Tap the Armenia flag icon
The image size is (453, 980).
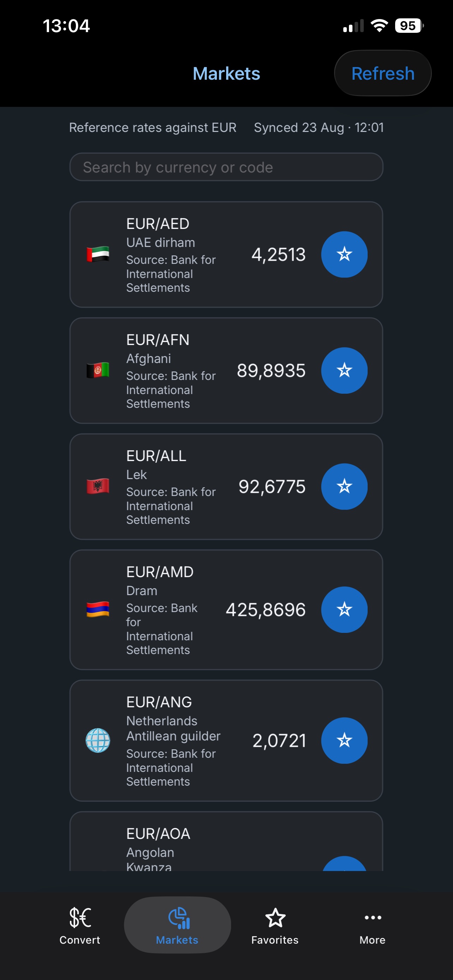pyautogui.click(x=98, y=610)
